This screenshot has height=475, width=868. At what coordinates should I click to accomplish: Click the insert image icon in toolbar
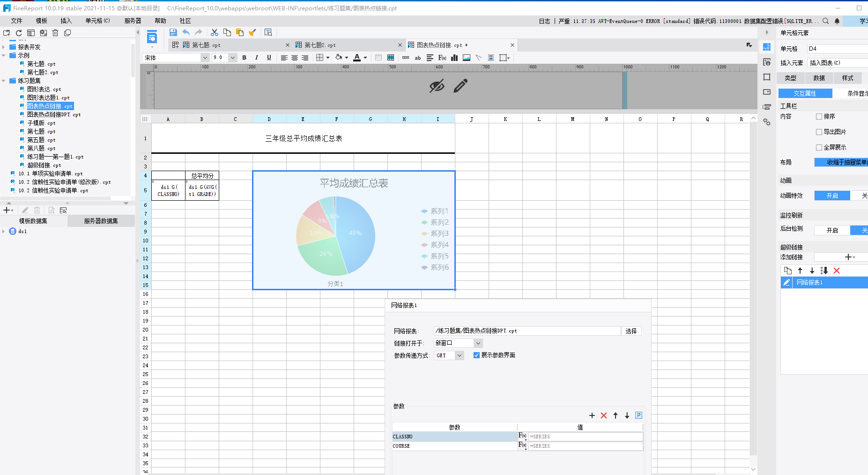click(x=467, y=58)
